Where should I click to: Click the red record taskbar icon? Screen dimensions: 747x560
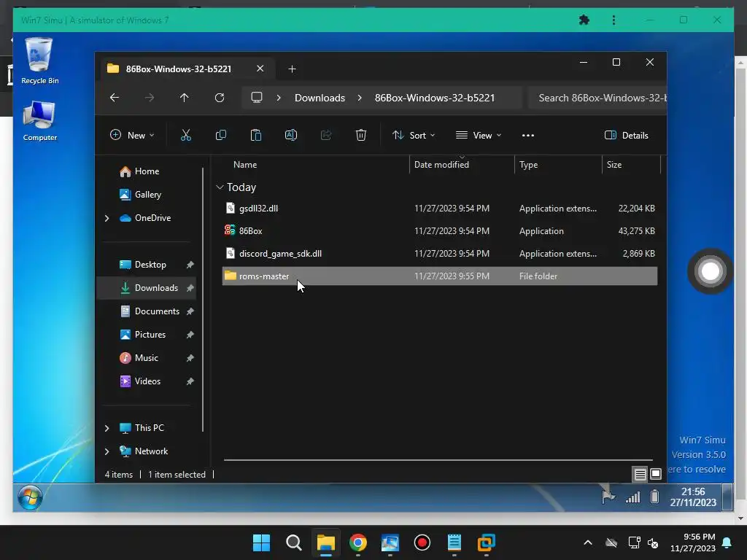click(x=422, y=542)
